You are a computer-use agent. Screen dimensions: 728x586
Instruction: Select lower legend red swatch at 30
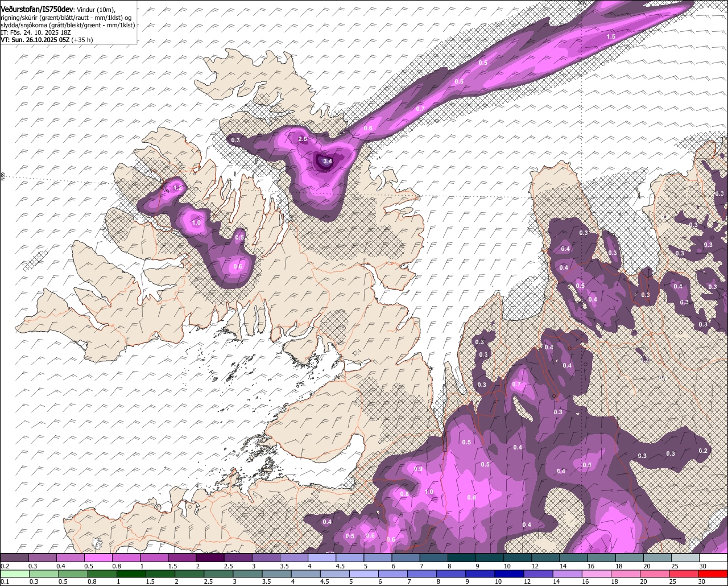(713, 573)
